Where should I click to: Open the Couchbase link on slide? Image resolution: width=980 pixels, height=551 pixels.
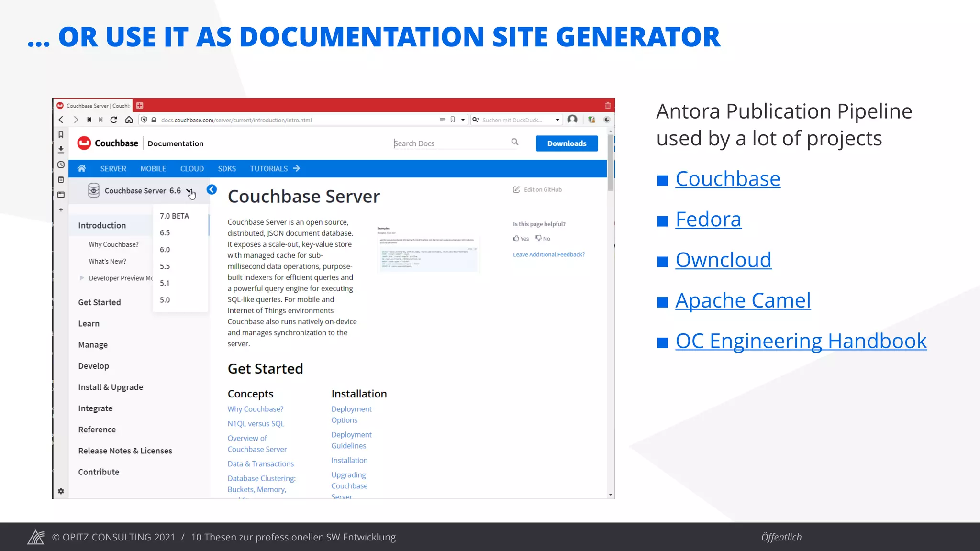click(728, 179)
